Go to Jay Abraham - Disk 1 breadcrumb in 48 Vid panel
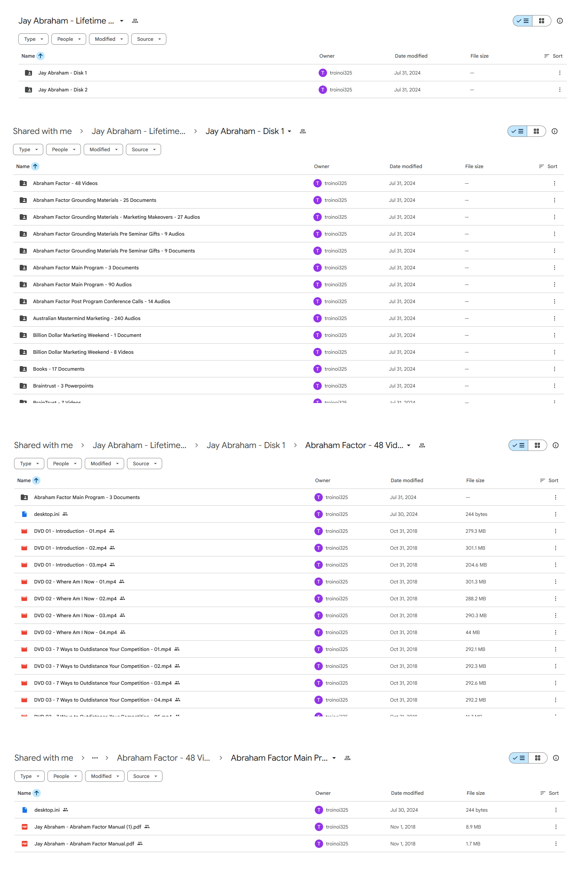588x875 pixels. (x=245, y=445)
